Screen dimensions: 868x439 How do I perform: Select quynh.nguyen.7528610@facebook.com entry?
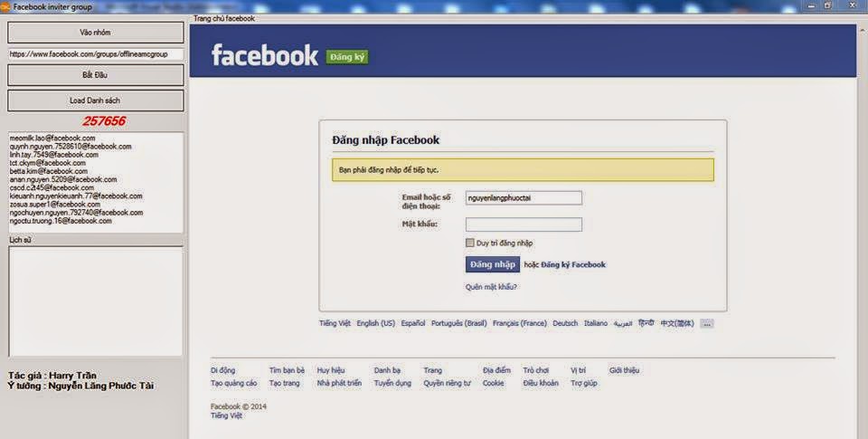pos(71,147)
